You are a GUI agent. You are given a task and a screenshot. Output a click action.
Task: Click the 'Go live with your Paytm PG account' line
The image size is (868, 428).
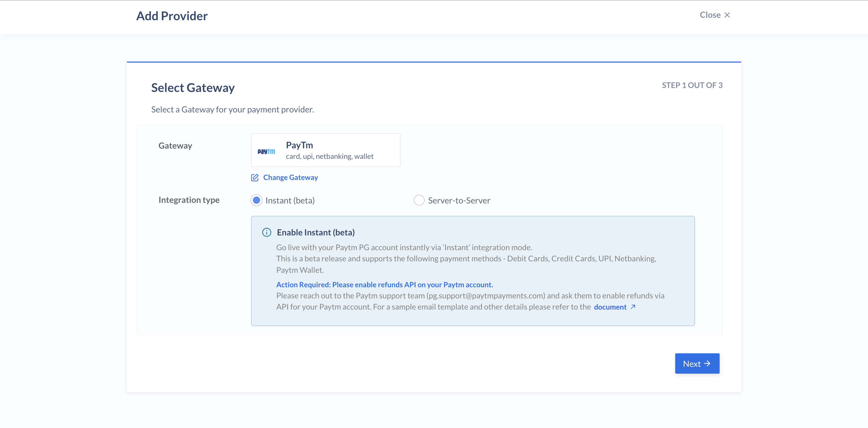(x=404, y=247)
